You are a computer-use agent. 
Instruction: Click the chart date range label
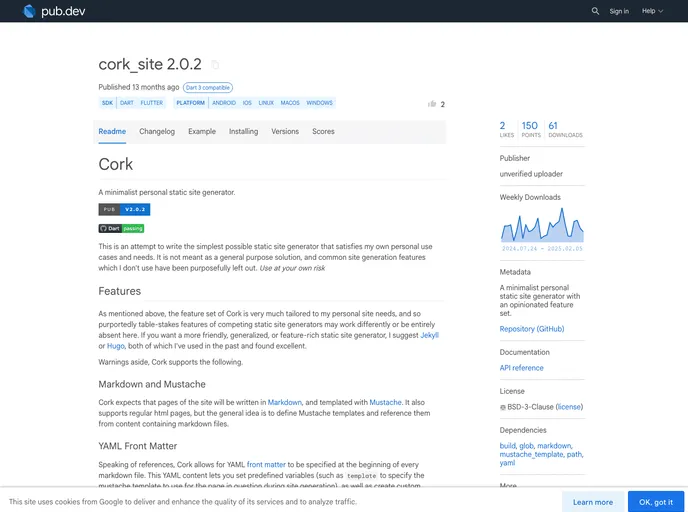[x=542, y=249]
